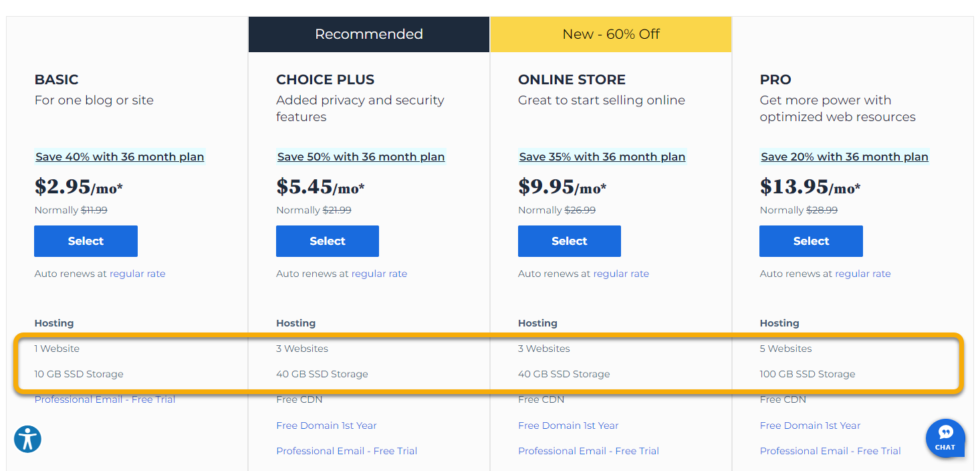Open the Save 50% 36 month plan link
Image resolution: width=980 pixels, height=471 pixels.
(x=361, y=157)
